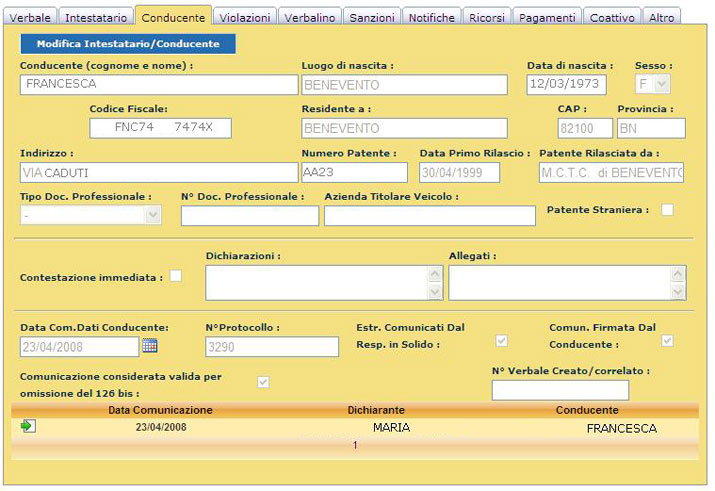
Task: Click the green arrow icon in the 23/04/2008 row
Action: pos(28,426)
